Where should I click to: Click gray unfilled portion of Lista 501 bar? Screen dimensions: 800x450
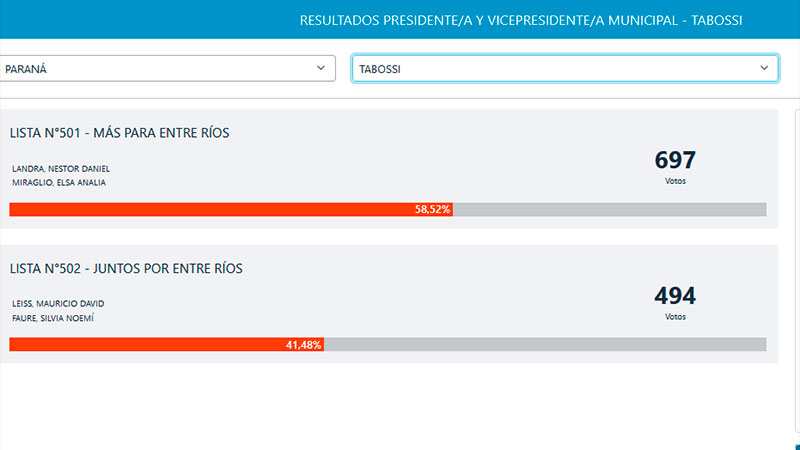click(610, 210)
